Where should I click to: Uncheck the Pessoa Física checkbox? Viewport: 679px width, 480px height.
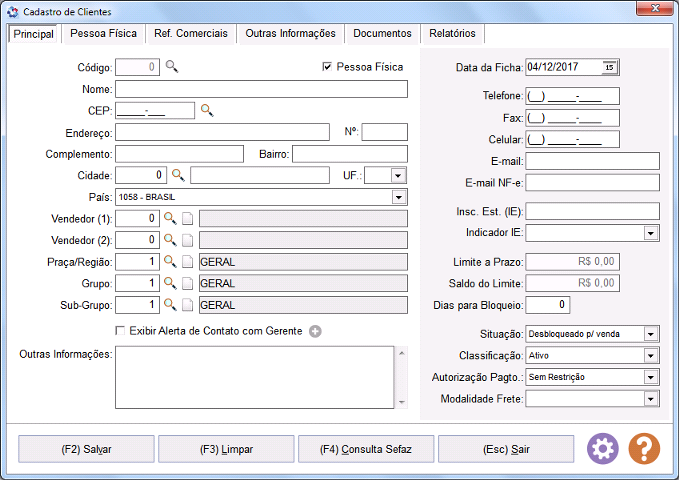[x=326, y=67]
